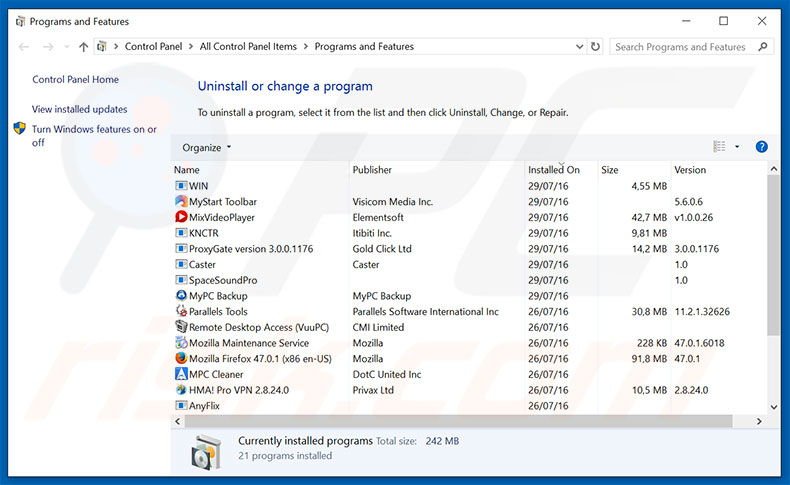Click the scroll down arrow
This screenshot has height=485, width=790.
[x=773, y=407]
